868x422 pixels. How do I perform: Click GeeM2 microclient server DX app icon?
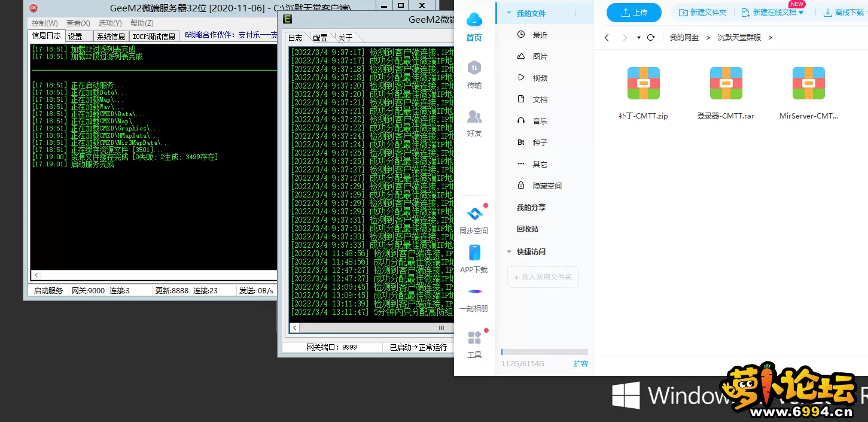(x=33, y=8)
